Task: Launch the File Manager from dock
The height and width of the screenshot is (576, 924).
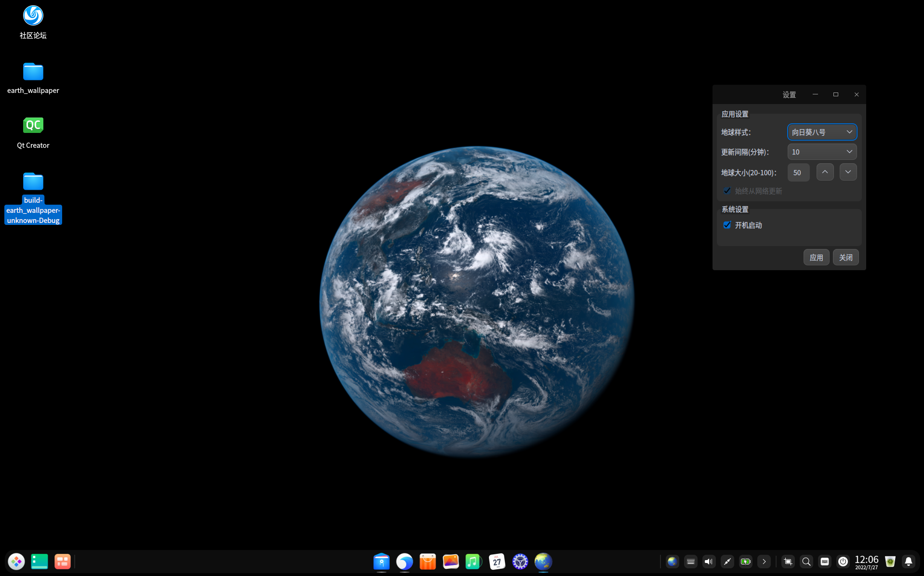Action: click(382, 562)
